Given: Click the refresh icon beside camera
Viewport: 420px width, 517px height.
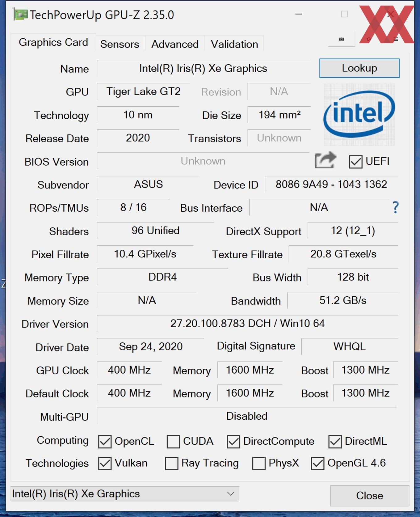Looking at the screenshot, I should (368, 39).
